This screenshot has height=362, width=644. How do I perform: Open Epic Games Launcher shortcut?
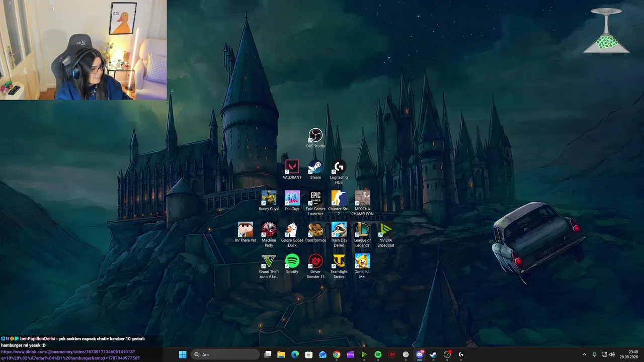click(x=315, y=204)
